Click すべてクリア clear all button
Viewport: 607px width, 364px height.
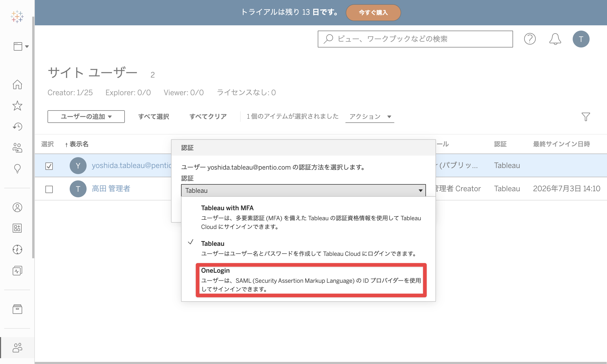(x=208, y=117)
